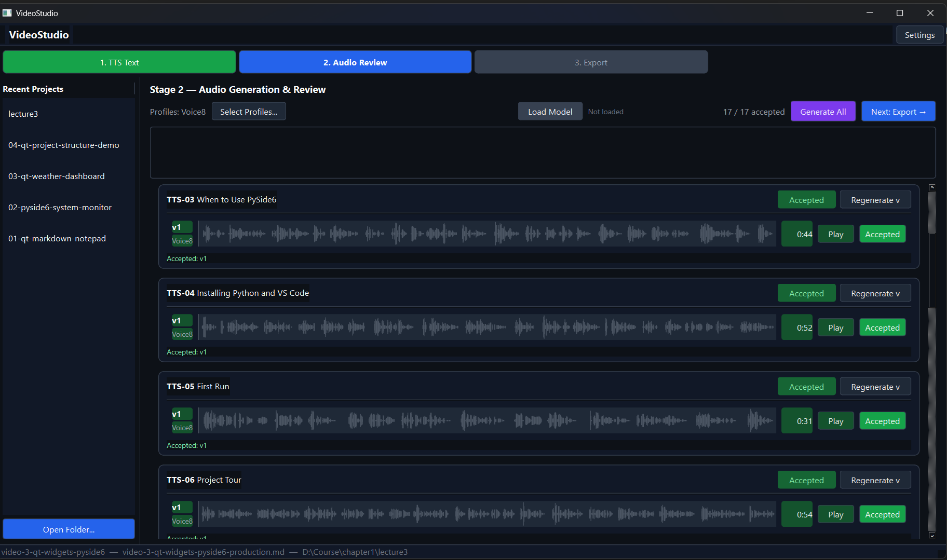This screenshot has width=947, height=560.
Task: Select the v1 version badge of TTS-03
Action: click(182, 227)
